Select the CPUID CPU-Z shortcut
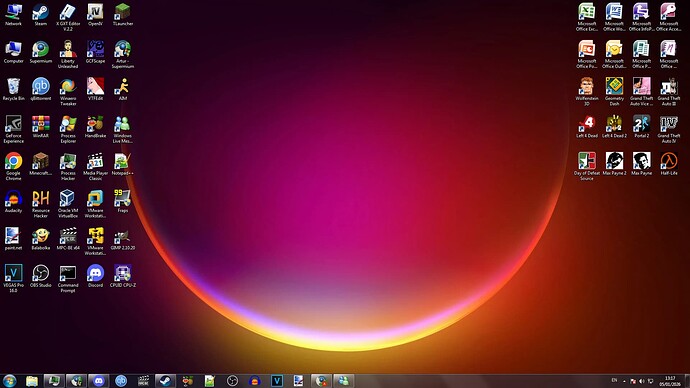 122,277
